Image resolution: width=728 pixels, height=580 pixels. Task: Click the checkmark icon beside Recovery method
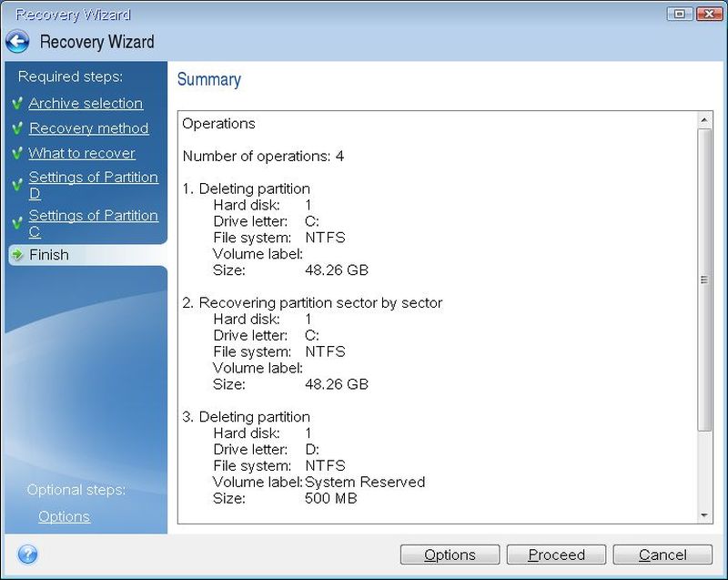click(17, 128)
